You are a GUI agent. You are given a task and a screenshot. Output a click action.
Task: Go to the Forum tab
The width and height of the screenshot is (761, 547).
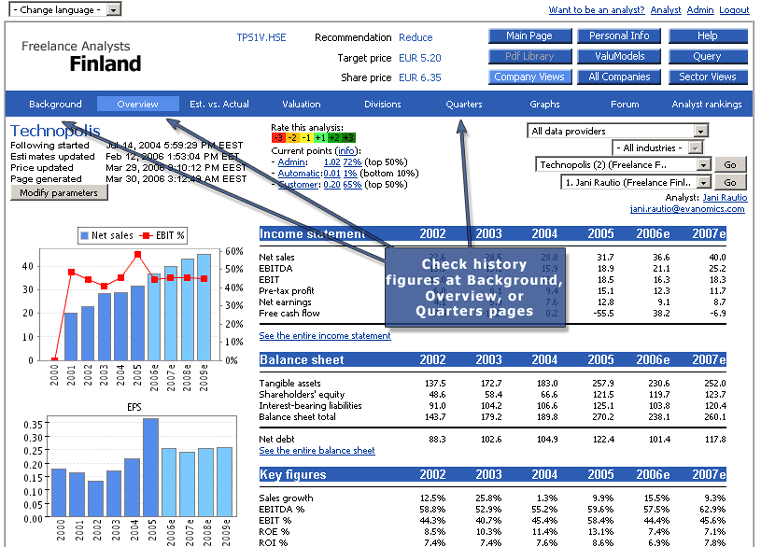coord(625,104)
